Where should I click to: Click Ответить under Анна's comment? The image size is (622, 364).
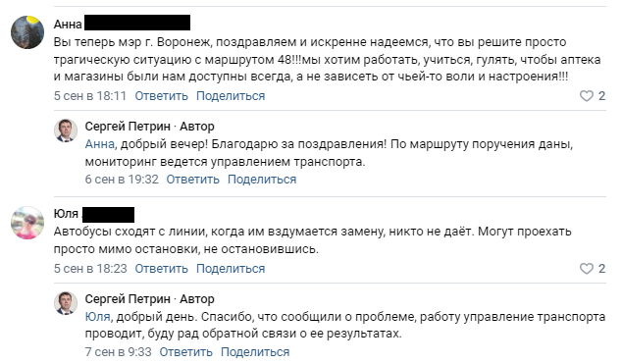[x=162, y=96]
